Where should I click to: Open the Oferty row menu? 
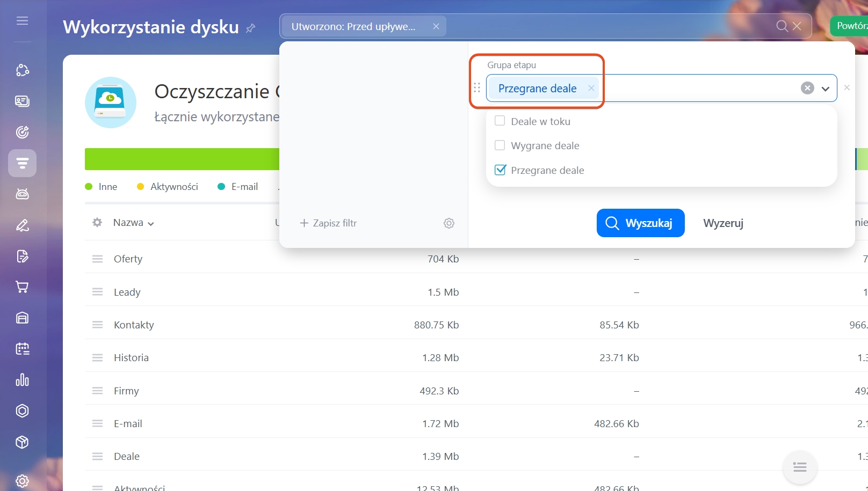(97, 259)
